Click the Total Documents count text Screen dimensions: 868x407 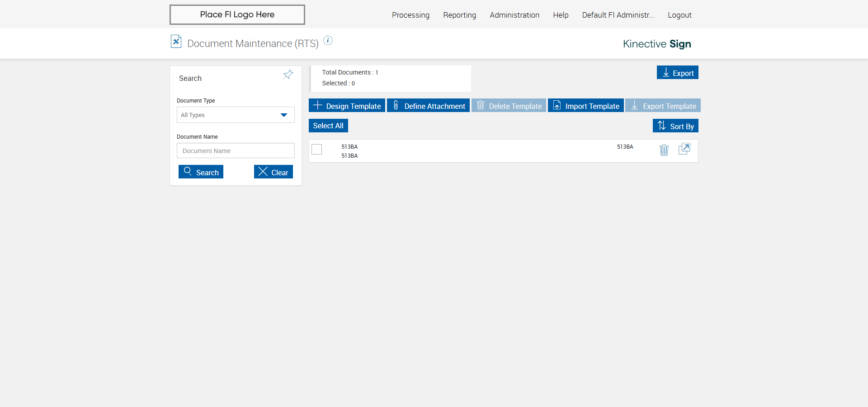point(350,72)
